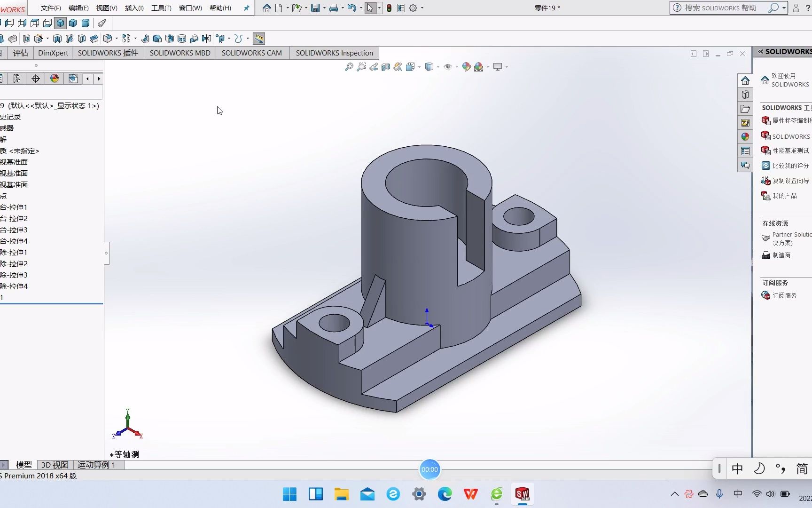812x508 pixels.
Task: Select the 3D 视图 tab at bottom
Action: point(54,465)
